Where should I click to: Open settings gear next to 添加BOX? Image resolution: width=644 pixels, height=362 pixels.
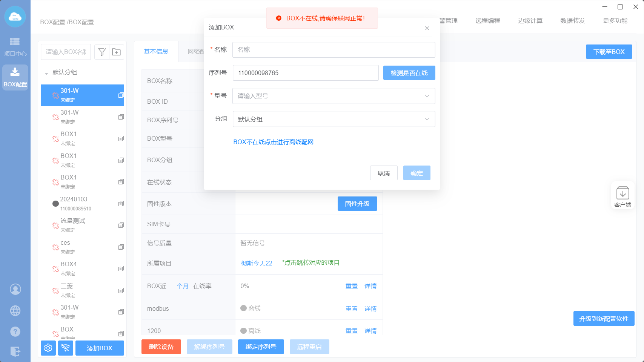coord(48,348)
